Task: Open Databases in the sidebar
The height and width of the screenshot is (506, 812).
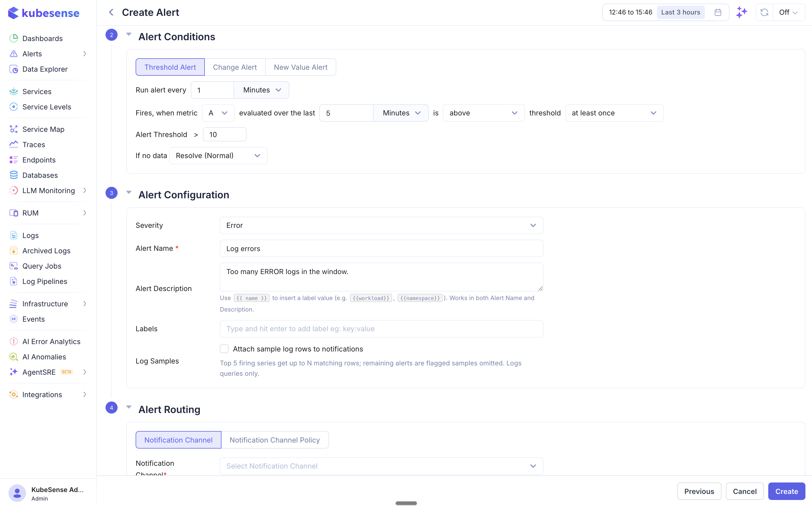Action: (40, 175)
